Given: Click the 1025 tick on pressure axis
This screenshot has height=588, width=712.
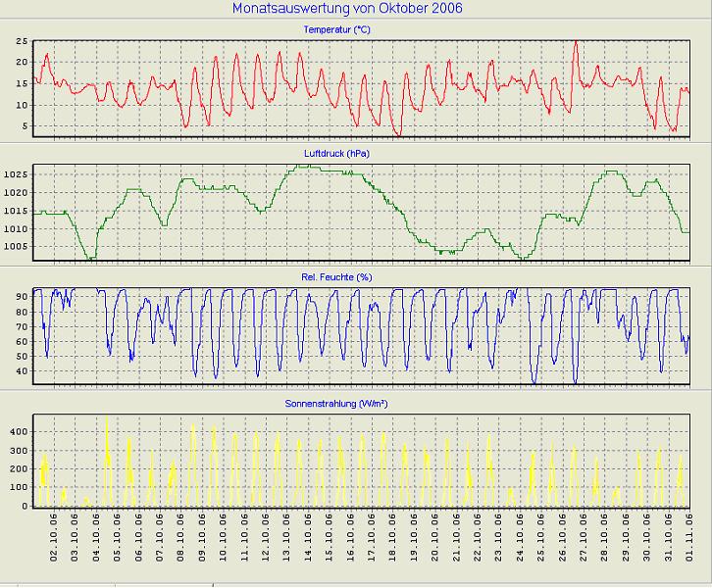Looking at the screenshot, I should coord(16,174).
